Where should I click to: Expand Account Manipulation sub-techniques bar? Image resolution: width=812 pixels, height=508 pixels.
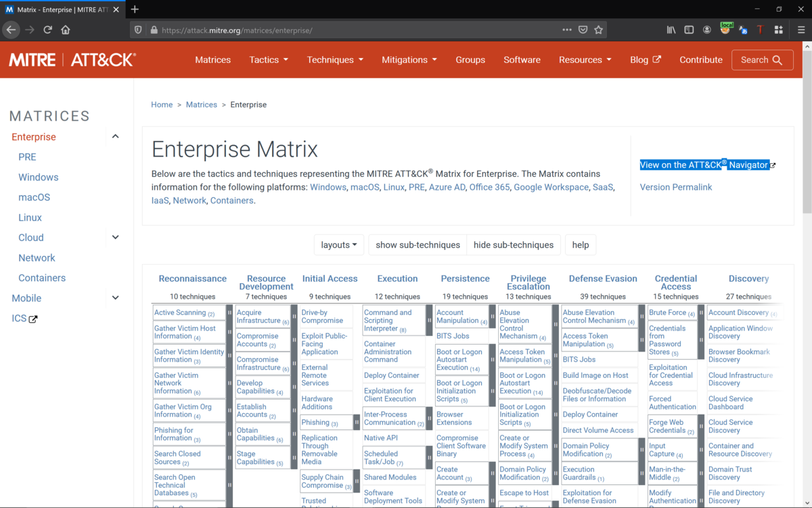[492, 317]
